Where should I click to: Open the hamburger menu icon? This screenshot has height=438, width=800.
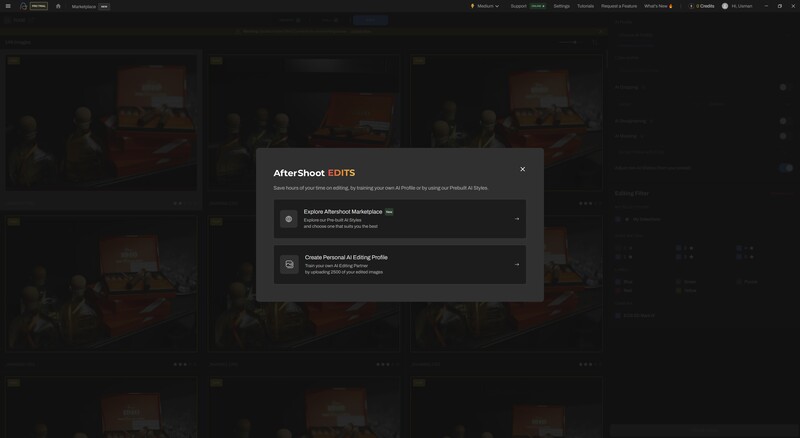click(8, 6)
